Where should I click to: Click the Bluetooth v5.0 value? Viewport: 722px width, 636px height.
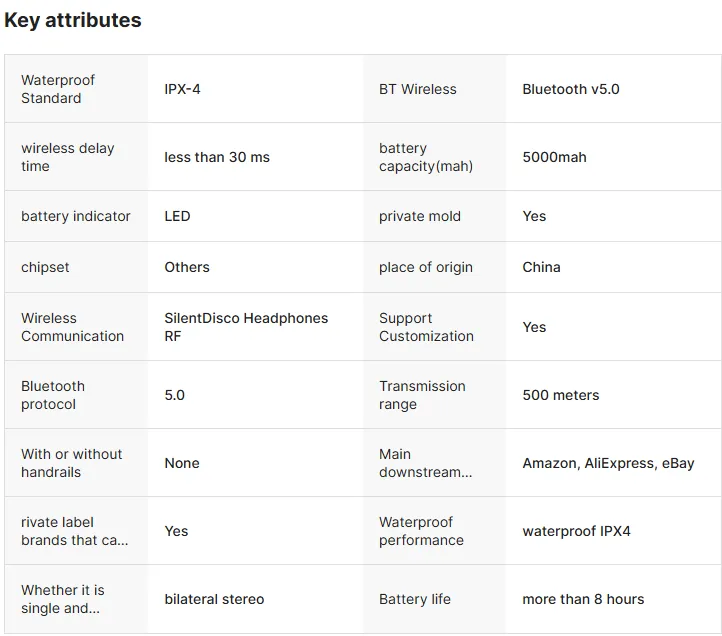coord(570,89)
